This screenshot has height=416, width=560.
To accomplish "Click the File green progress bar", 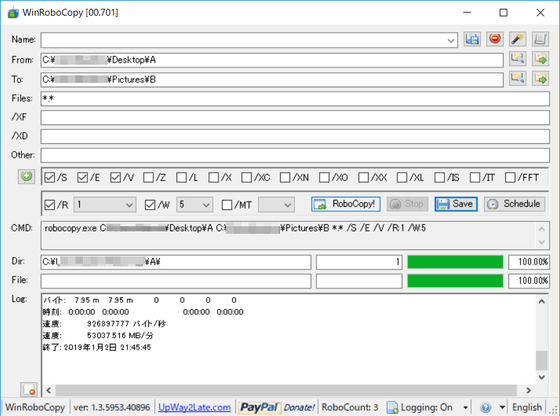I will (x=455, y=281).
